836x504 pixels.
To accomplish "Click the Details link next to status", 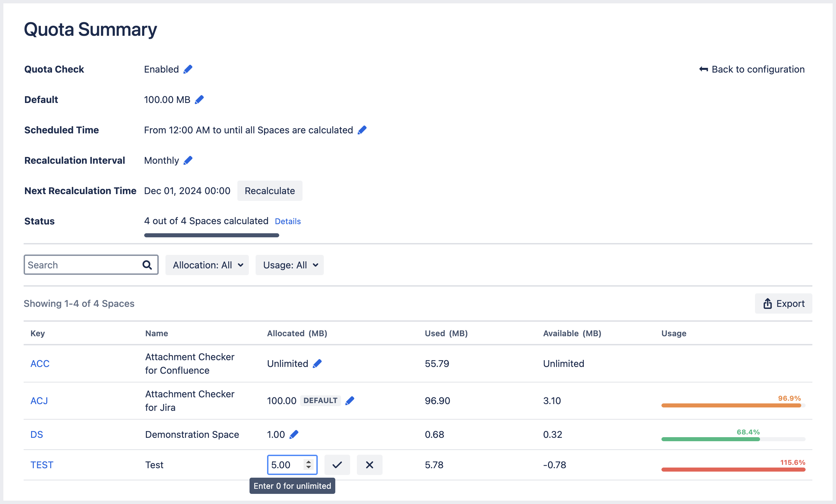I will 288,221.
